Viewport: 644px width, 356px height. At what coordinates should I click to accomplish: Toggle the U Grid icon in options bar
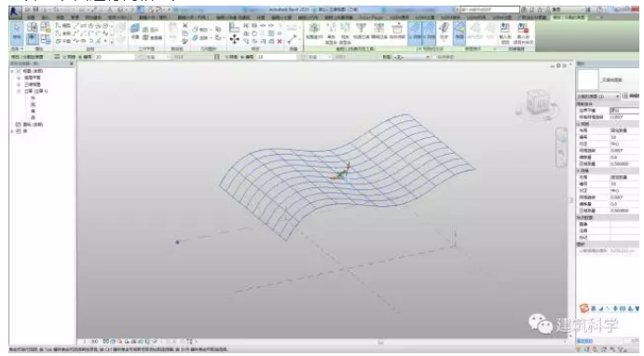[x=58, y=57]
